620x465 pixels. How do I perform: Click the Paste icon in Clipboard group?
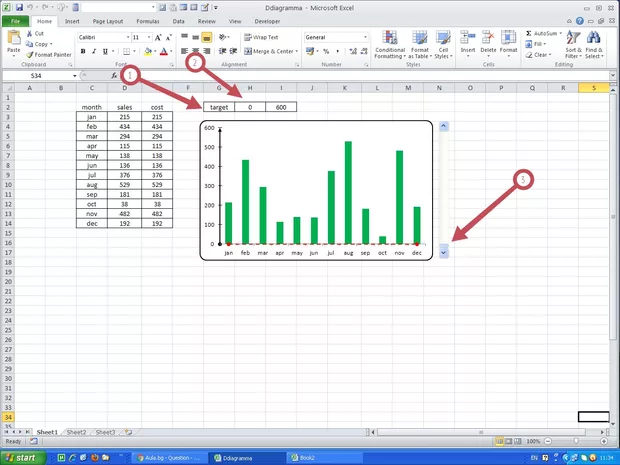[x=14, y=38]
